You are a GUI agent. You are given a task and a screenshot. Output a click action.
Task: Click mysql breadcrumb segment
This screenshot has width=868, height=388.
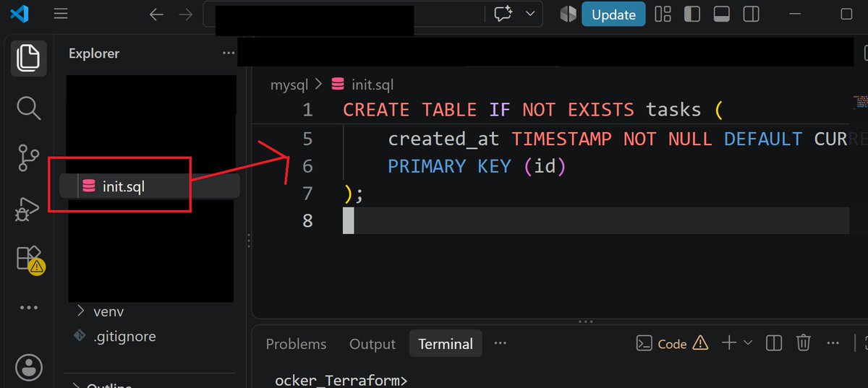[289, 85]
